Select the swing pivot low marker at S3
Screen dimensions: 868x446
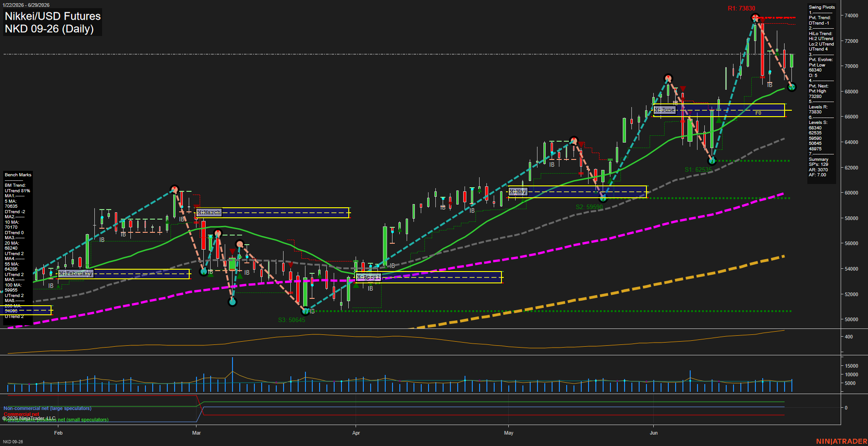[x=306, y=311]
